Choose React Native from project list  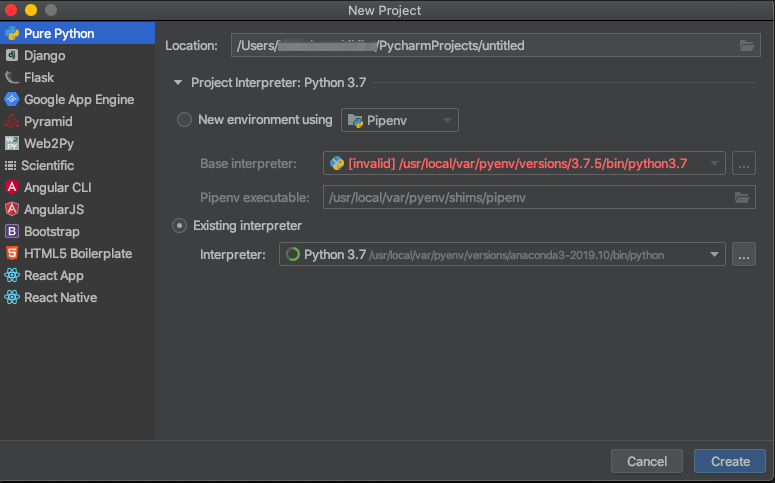pyautogui.click(x=60, y=298)
